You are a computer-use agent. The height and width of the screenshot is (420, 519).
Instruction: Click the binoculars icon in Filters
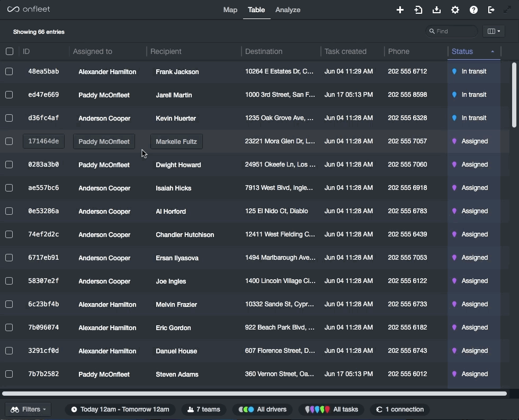coord(15,409)
